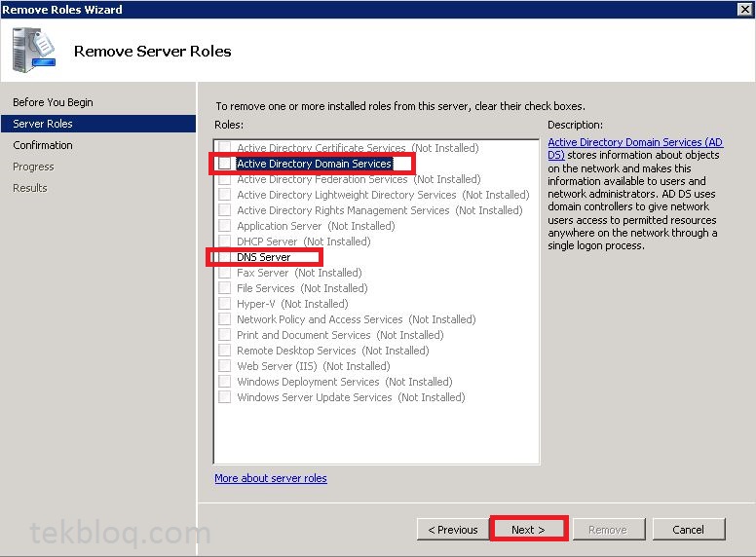Toggle the DHCP Server checkbox
Image resolution: width=756 pixels, height=557 pixels.
tap(225, 241)
